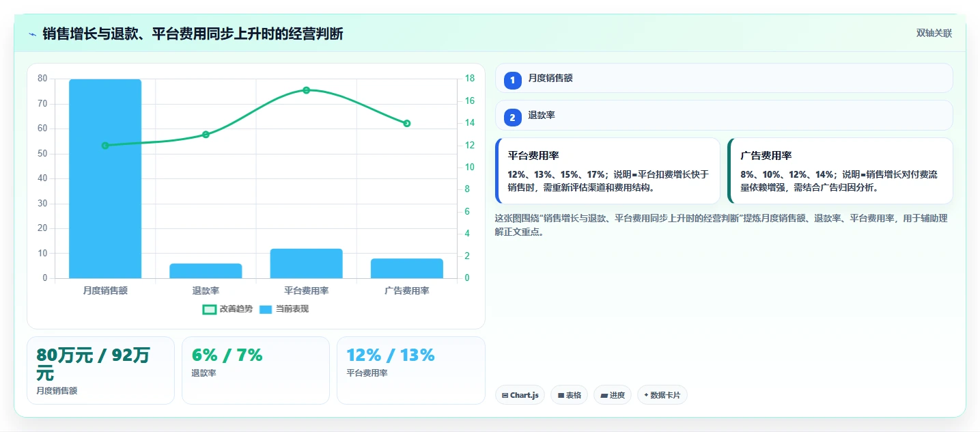The height and width of the screenshot is (432, 980).
Task: Click the 18 tick on the right axis
Action: point(470,79)
